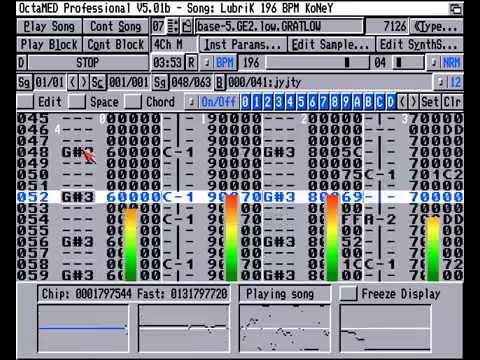The height and width of the screenshot is (360, 480).
Task: Click the Type... button
Action: [437, 26]
